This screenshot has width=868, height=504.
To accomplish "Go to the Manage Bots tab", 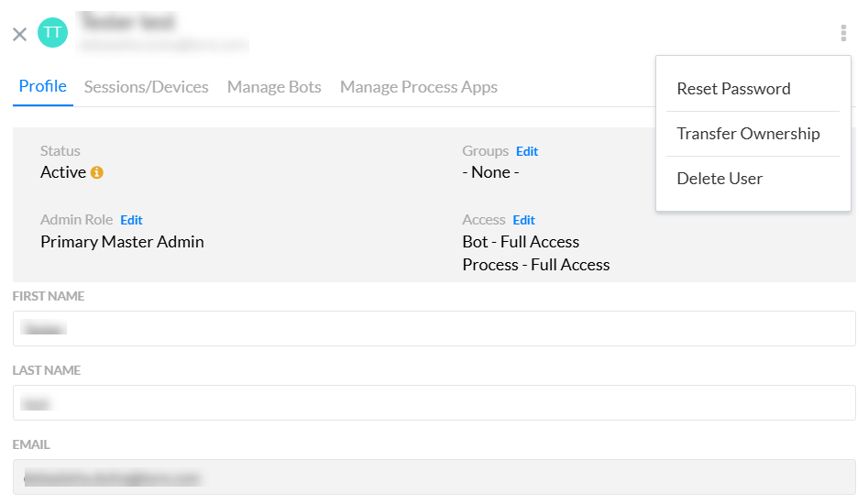I will pos(274,87).
